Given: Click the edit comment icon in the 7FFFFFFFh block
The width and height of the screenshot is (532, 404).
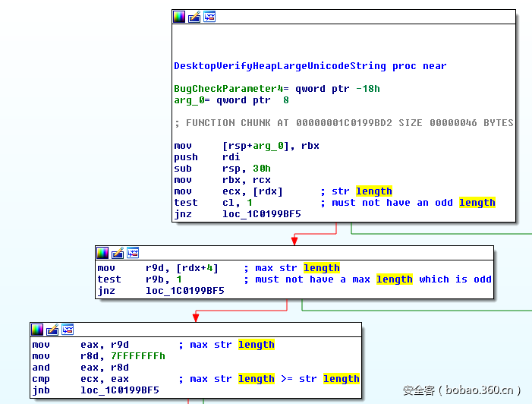Looking at the screenshot, I should pos(52,330).
